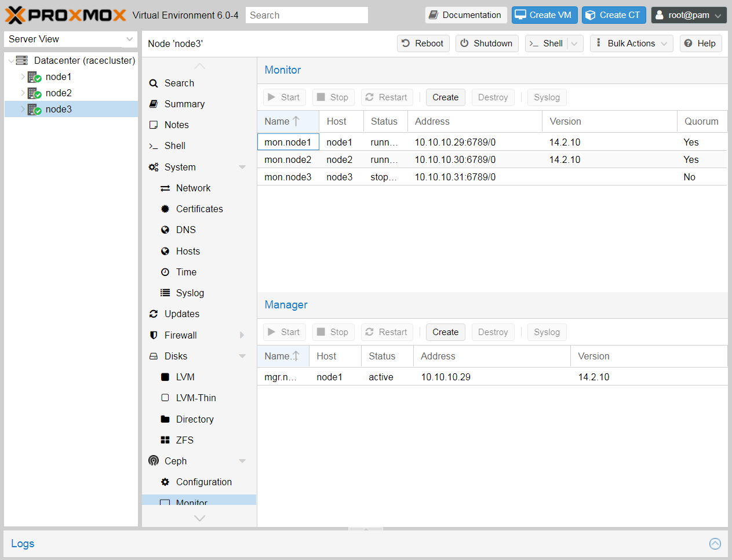Click Create in the Monitor toolbar
The image size is (732, 560).
(x=445, y=97)
